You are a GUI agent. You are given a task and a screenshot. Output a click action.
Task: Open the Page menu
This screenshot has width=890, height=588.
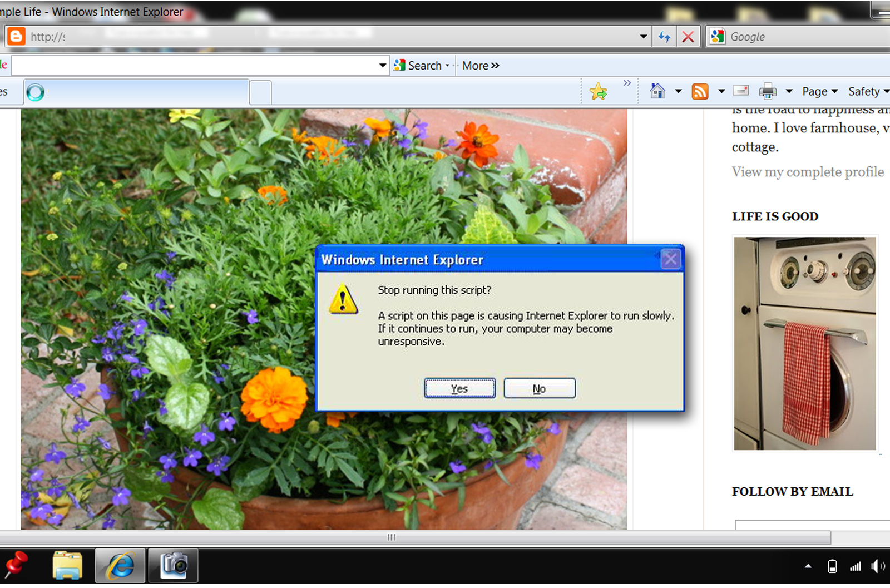(x=820, y=91)
